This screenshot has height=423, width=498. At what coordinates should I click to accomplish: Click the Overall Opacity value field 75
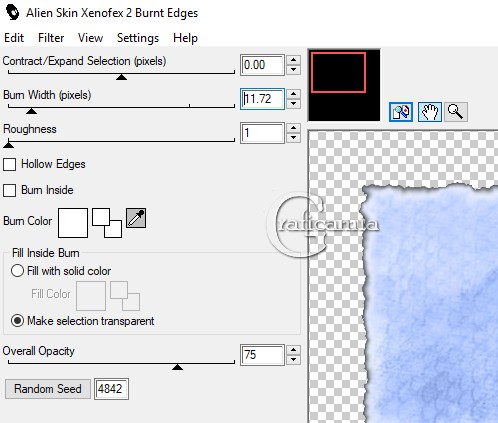262,355
